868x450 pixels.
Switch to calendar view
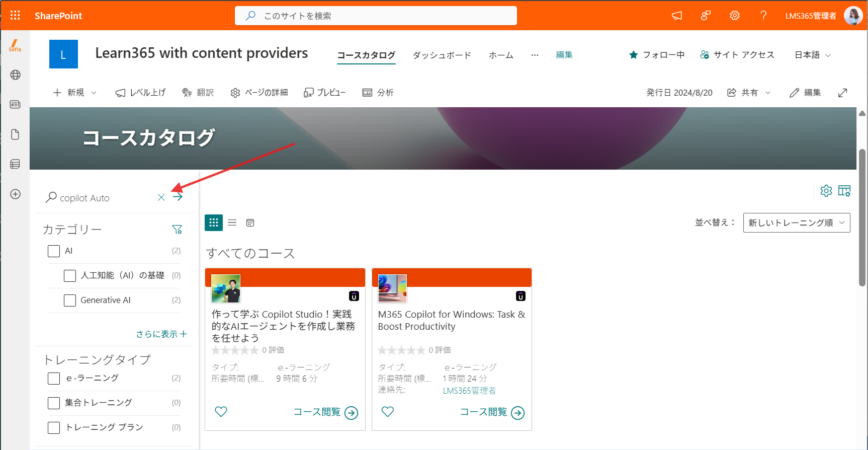tap(250, 222)
